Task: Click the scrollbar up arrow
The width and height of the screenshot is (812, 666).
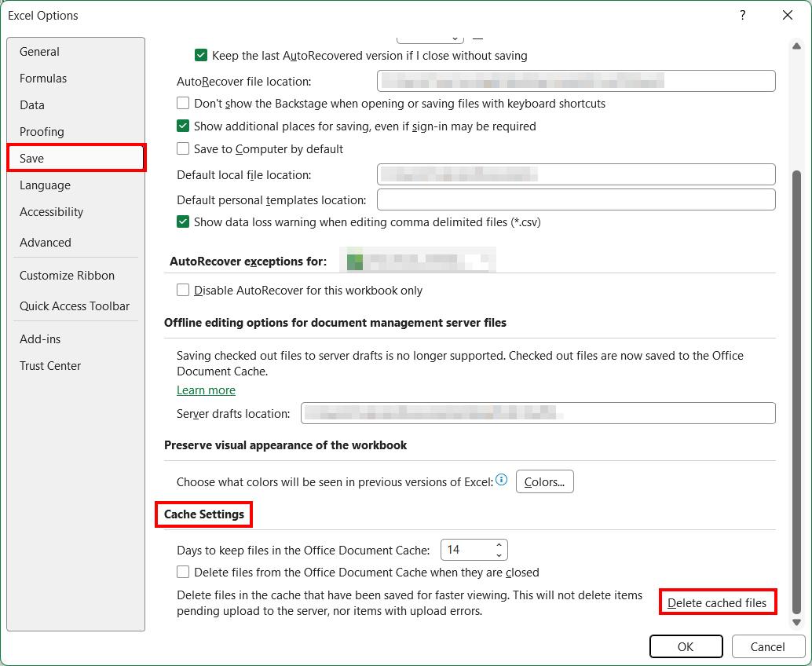Action: click(x=797, y=46)
